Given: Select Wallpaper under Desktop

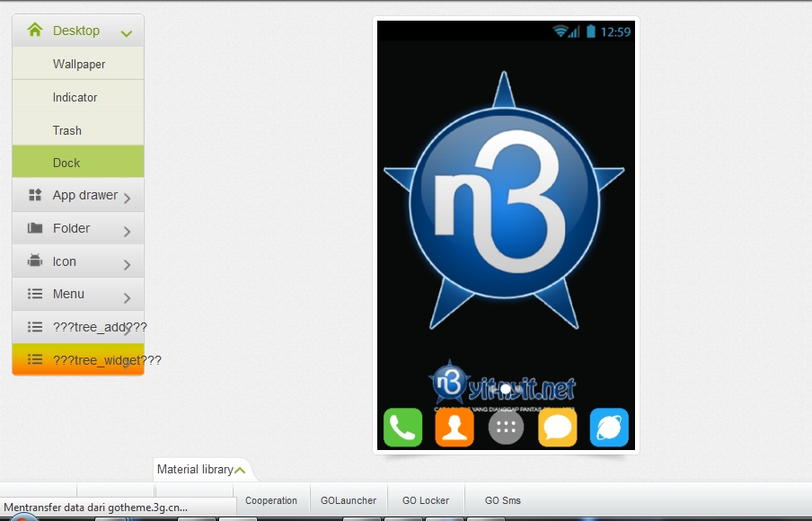Looking at the screenshot, I should point(78,64).
